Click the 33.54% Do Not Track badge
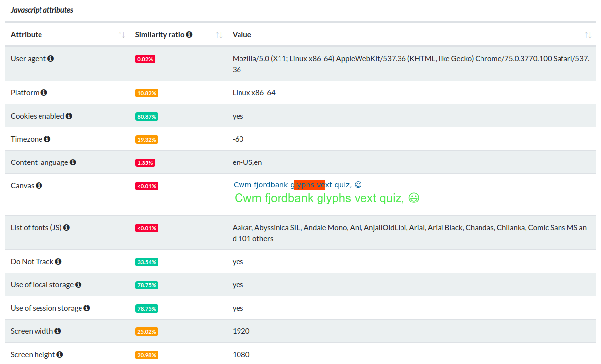Screen dimensions: 601x364 point(147,262)
